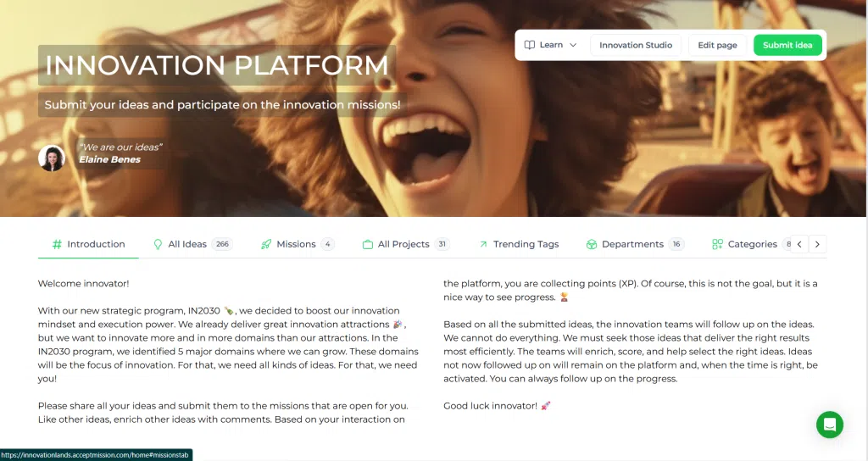
Task: Click the rocket icon for Missions
Action: tap(266, 244)
